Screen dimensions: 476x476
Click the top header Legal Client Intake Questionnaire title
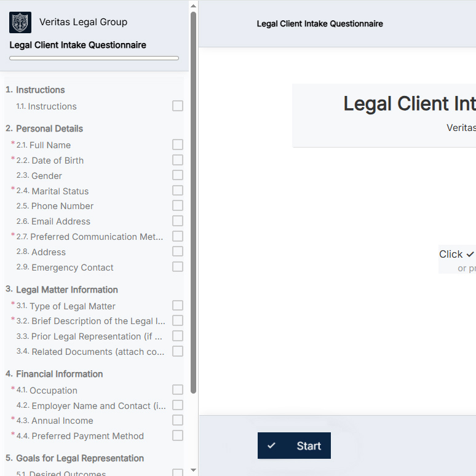pyautogui.click(x=320, y=24)
